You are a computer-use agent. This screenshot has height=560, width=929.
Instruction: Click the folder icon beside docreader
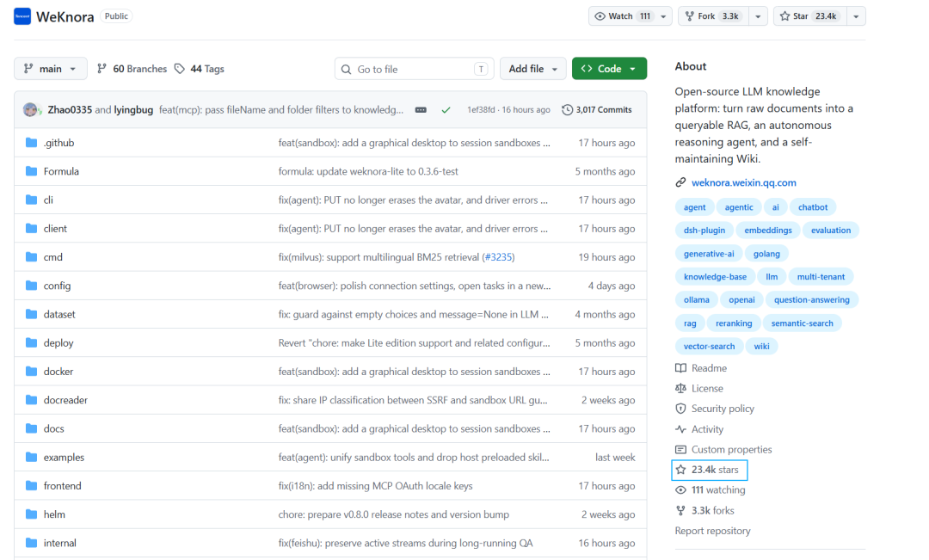click(x=32, y=400)
